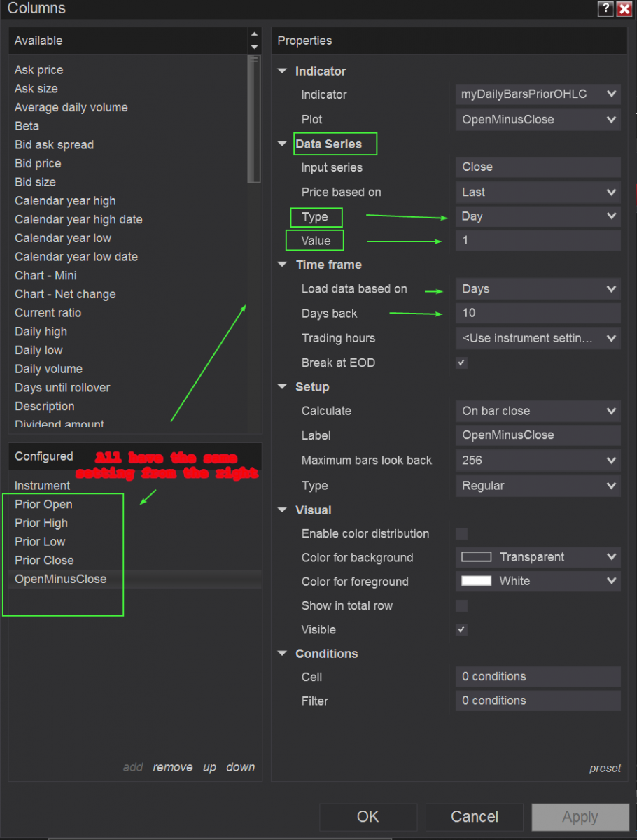
Task: Collapse the Data Series section
Action: coord(282,143)
